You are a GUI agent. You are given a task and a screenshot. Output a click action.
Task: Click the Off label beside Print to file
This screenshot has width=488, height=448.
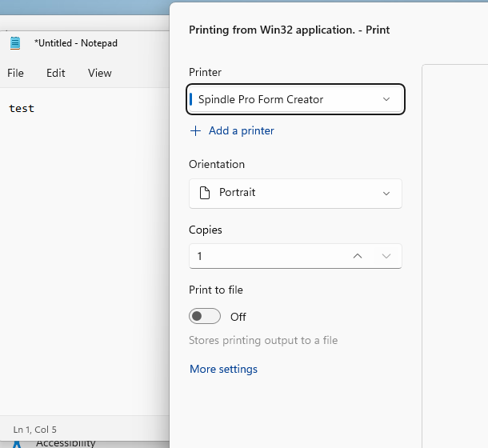[238, 317]
